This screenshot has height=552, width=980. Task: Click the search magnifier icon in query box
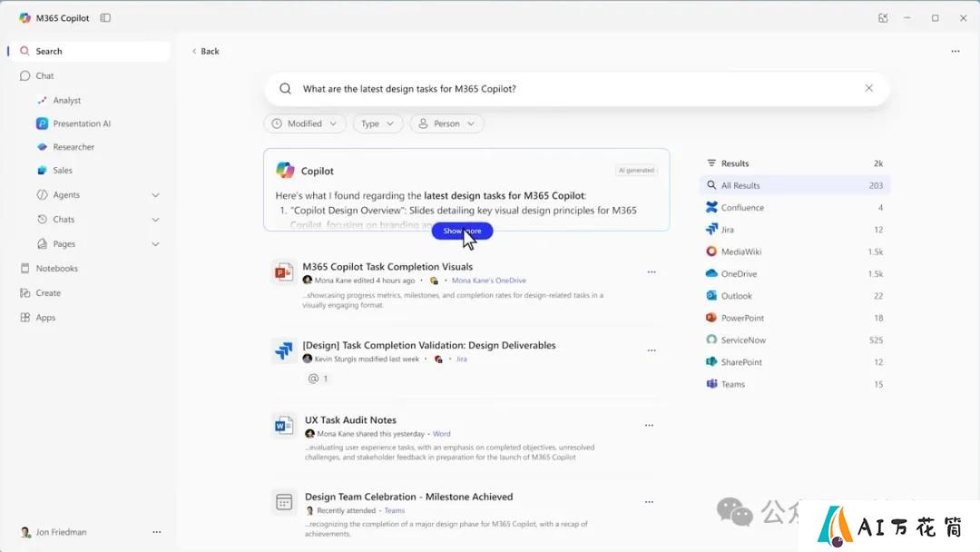(x=285, y=89)
